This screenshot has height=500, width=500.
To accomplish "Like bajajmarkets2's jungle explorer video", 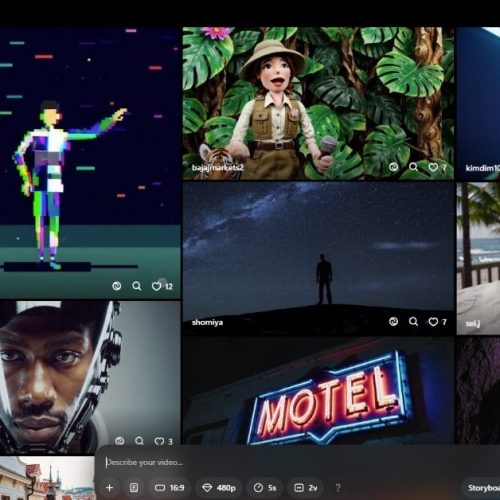I will (x=433, y=167).
